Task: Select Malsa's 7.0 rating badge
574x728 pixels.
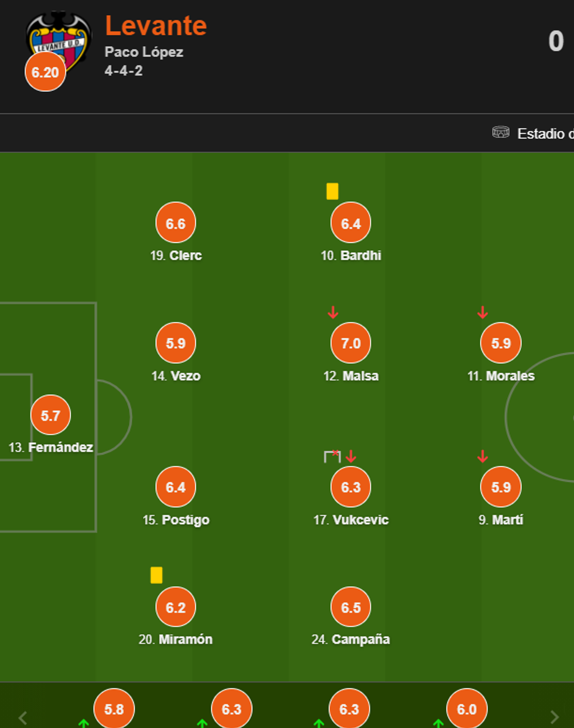Action: click(x=351, y=343)
